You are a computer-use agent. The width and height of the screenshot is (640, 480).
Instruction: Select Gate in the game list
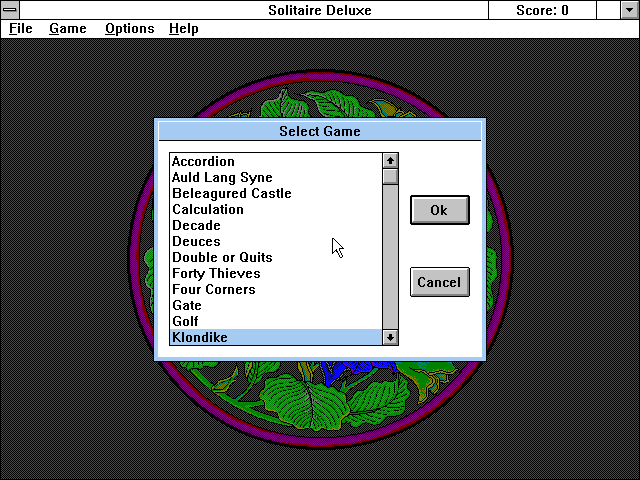tap(276, 305)
